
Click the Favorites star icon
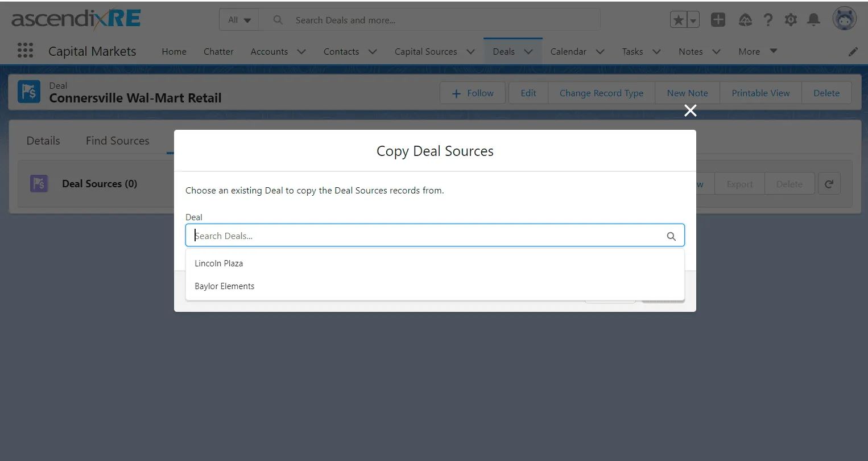[679, 20]
